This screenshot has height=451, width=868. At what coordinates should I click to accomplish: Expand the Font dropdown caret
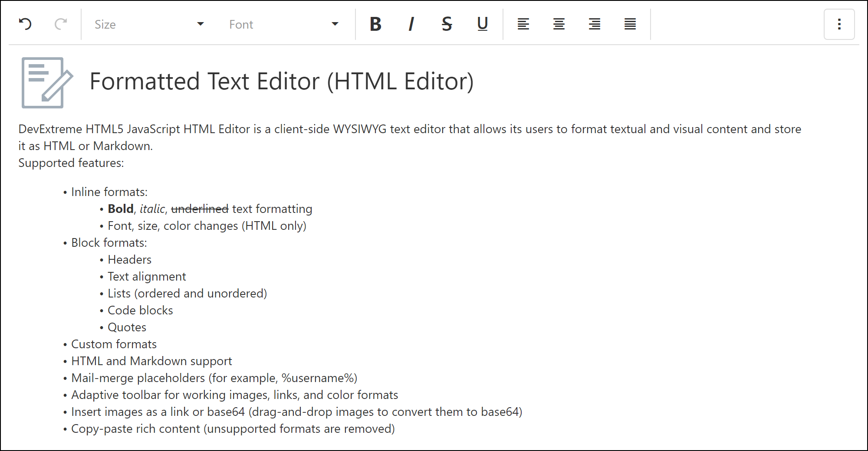tap(335, 24)
